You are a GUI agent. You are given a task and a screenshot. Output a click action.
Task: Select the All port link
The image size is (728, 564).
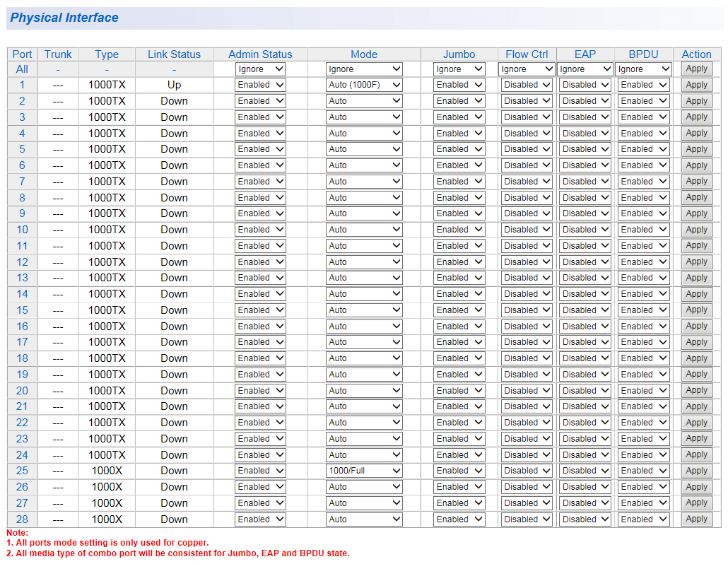click(22, 69)
